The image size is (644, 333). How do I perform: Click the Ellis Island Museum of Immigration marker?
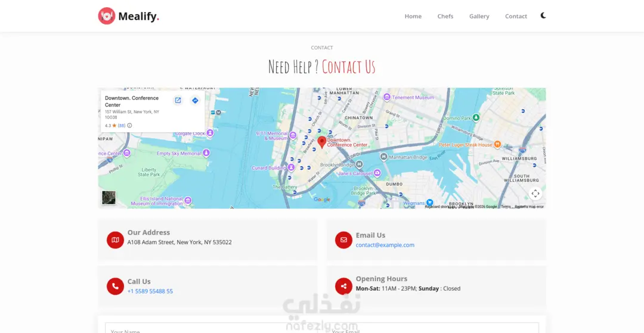[x=188, y=201]
